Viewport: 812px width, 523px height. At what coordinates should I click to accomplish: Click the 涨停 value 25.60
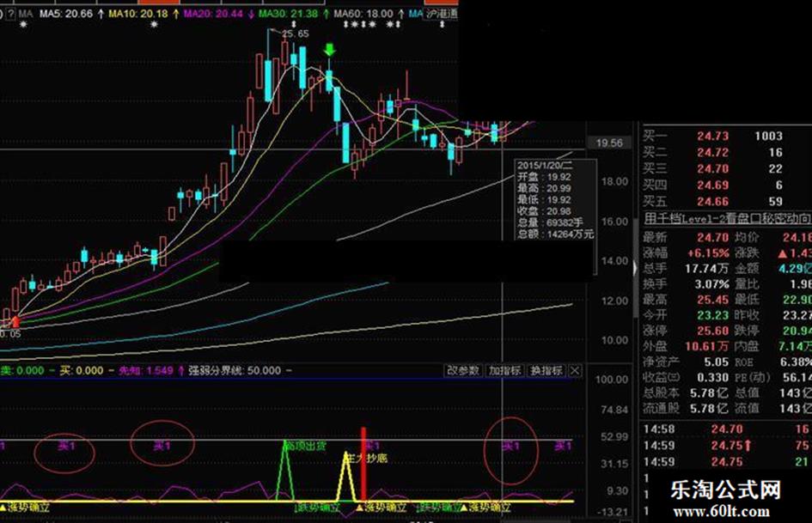[712, 331]
